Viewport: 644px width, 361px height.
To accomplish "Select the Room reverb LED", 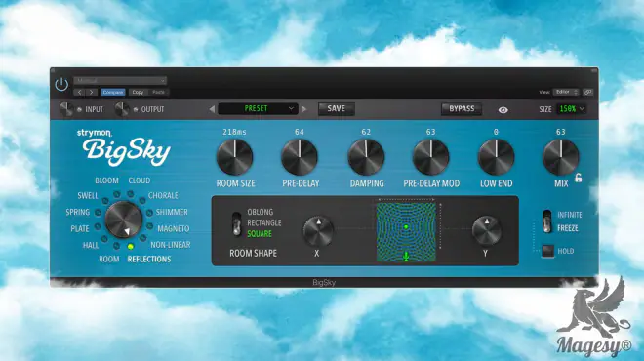I will (x=117, y=246).
